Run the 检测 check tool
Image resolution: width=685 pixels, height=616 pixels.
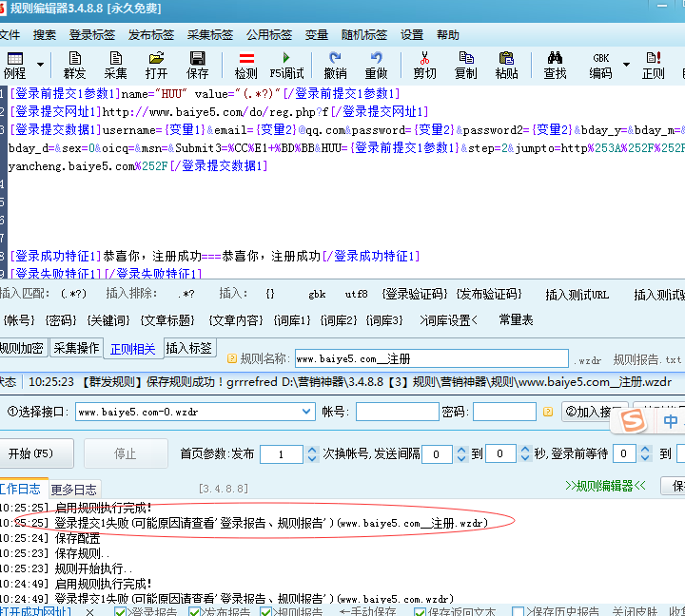pos(245,65)
